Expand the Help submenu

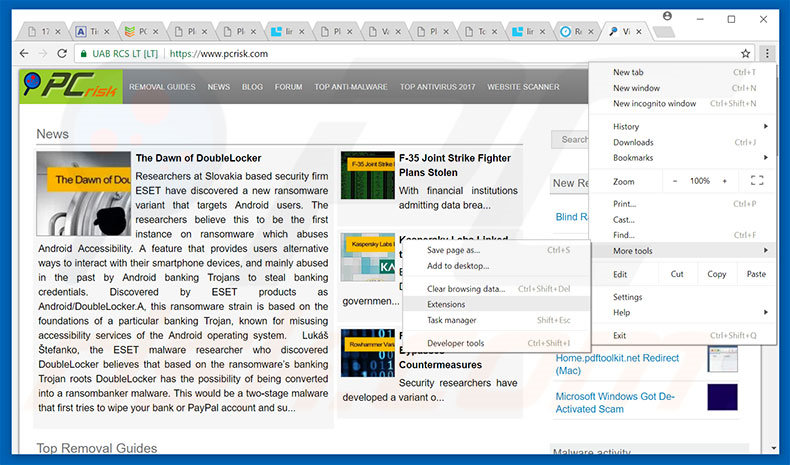click(682, 312)
